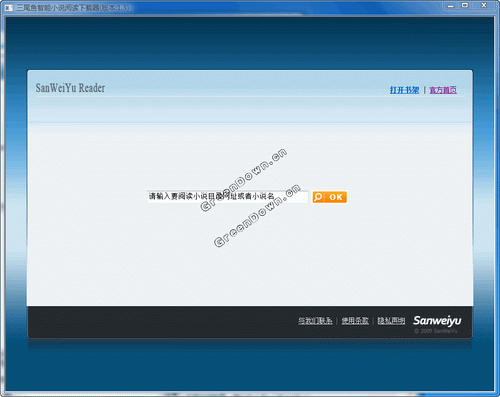Minimize the novel reader window
500x397 pixels.
point(451,5)
